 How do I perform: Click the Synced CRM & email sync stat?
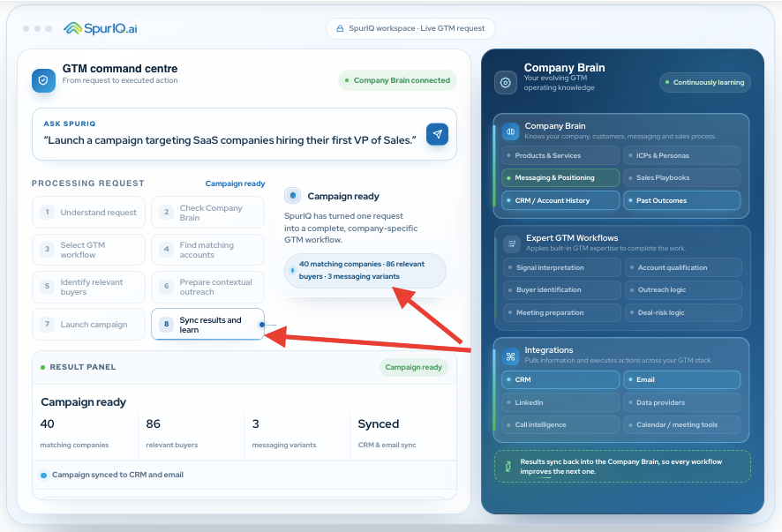pos(403,434)
